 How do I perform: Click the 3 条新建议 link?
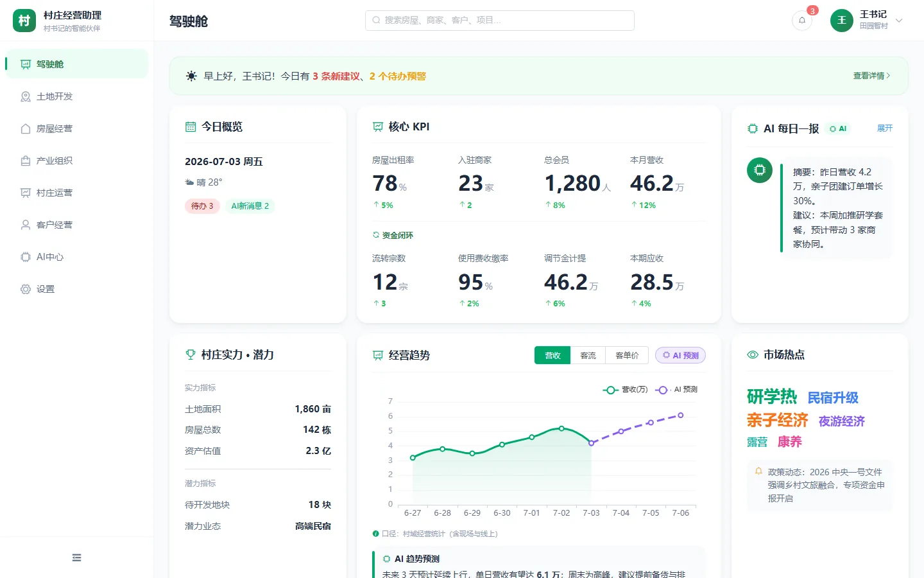point(336,76)
